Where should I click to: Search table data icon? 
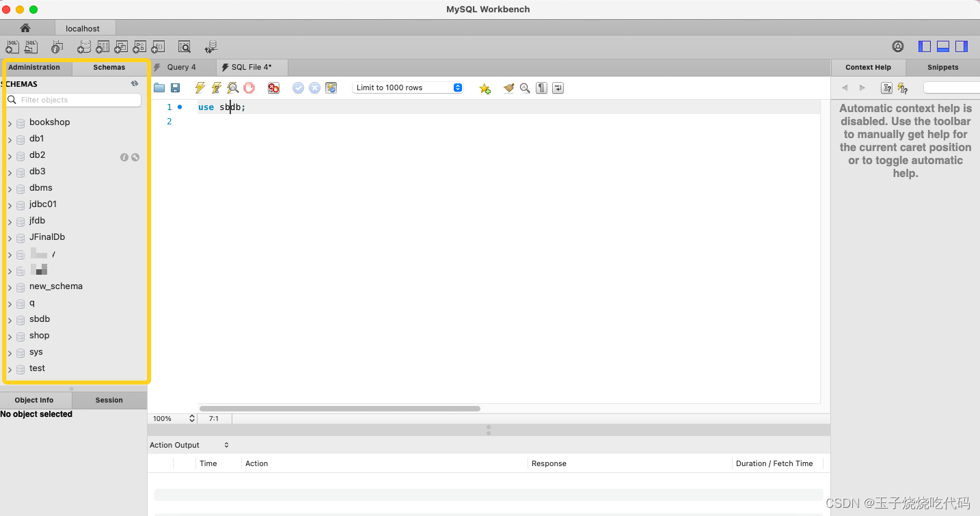(185, 46)
